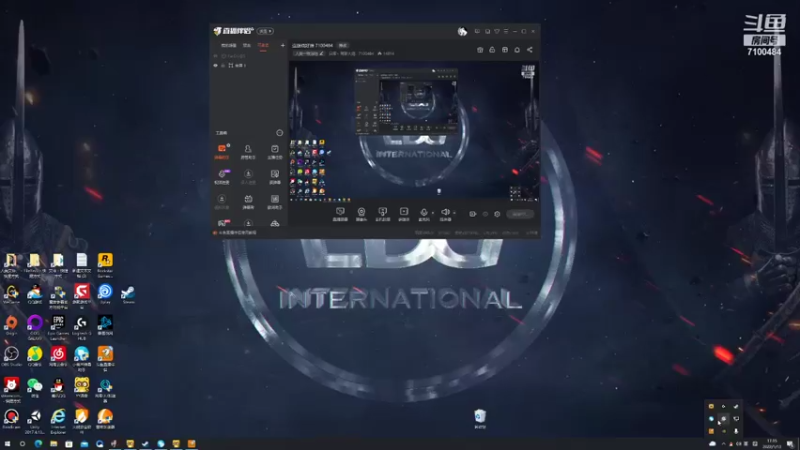Expand speaker options arrow in control bar

tap(454, 213)
